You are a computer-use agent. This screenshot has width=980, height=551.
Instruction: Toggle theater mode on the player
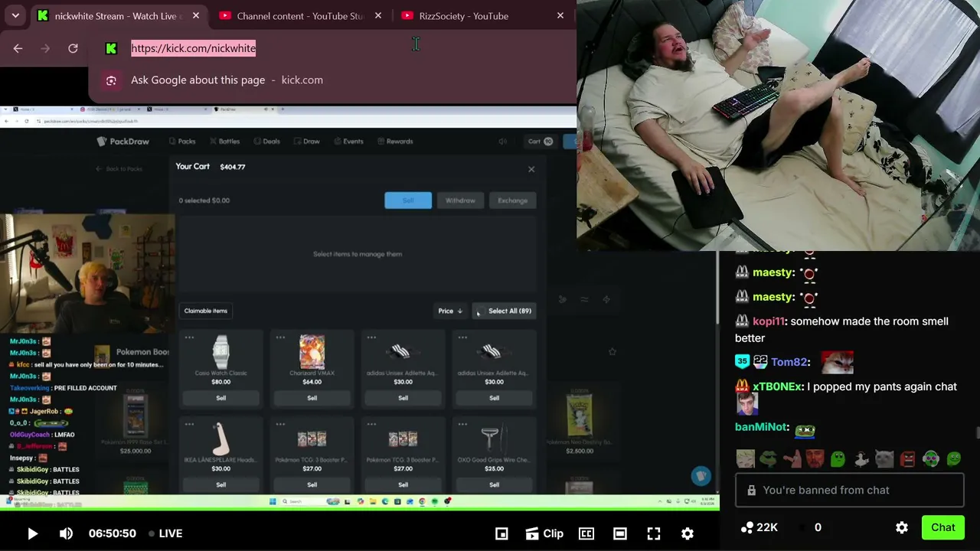click(x=620, y=533)
